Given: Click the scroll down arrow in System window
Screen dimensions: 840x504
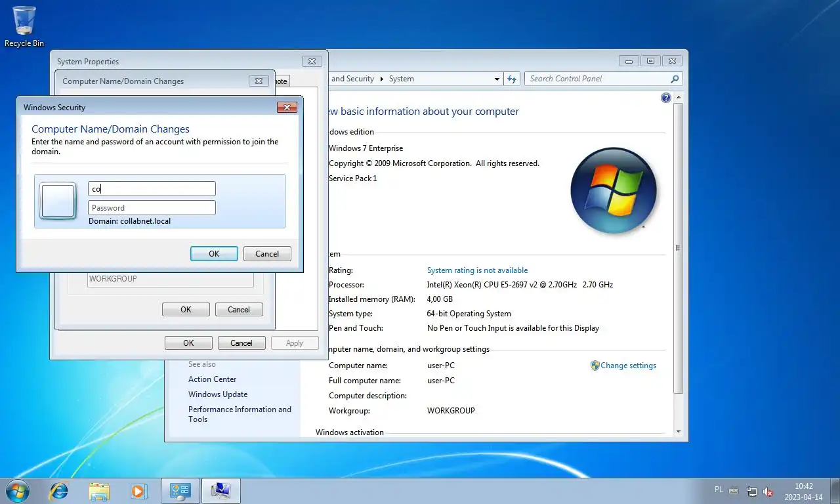Looking at the screenshot, I should click(x=679, y=431).
